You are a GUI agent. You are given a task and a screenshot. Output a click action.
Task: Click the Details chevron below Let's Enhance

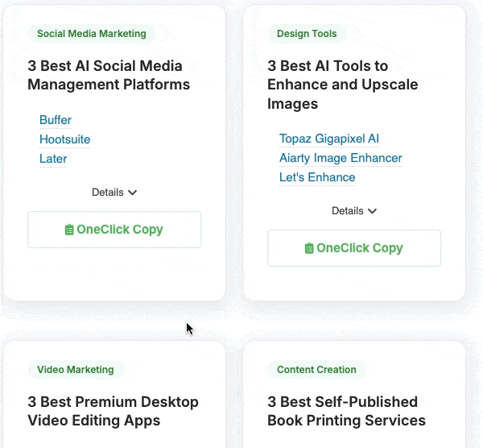[x=373, y=211]
